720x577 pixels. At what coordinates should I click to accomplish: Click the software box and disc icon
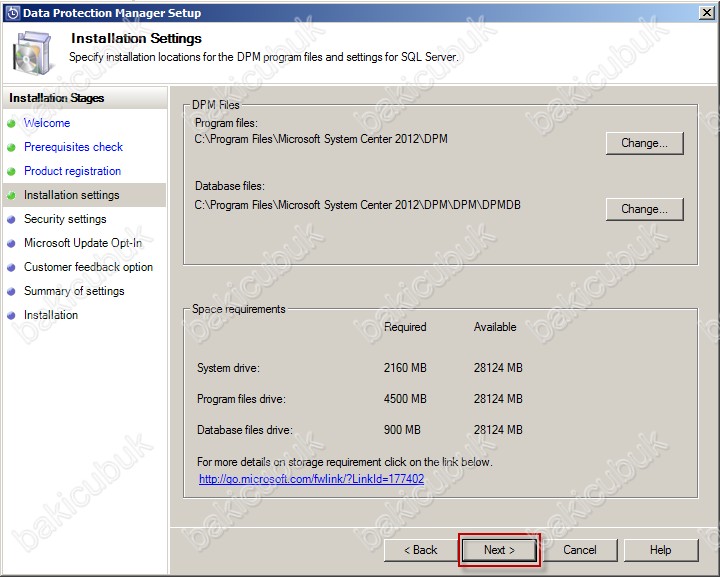[x=32, y=53]
